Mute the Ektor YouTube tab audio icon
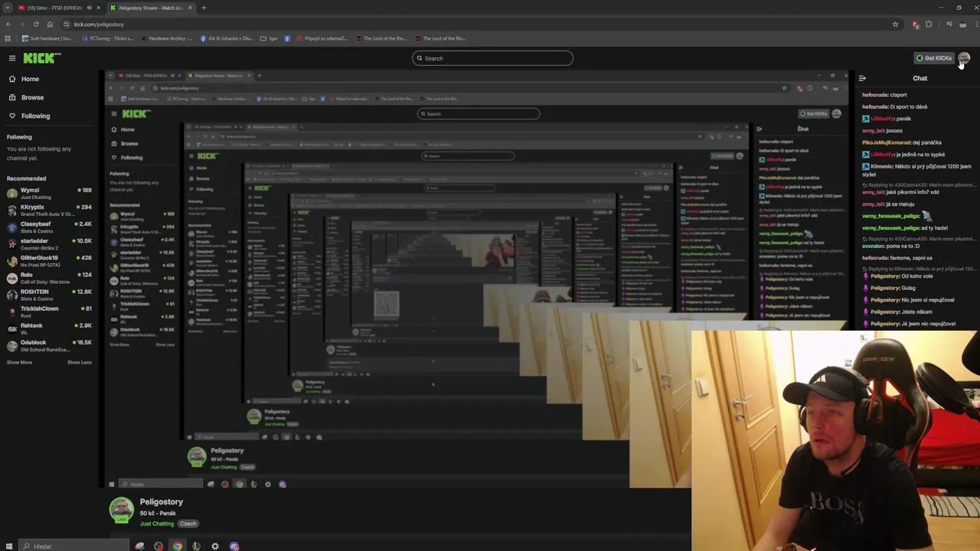This screenshot has height=551, width=980. pyautogui.click(x=89, y=8)
